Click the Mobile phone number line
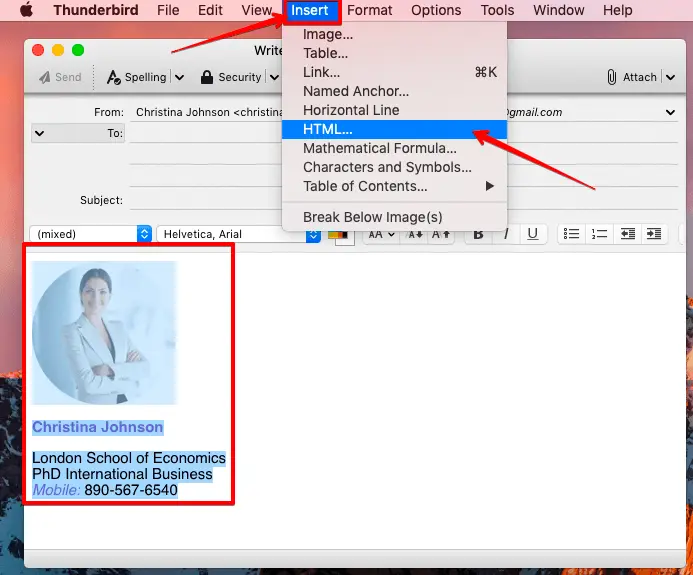 click(105, 490)
